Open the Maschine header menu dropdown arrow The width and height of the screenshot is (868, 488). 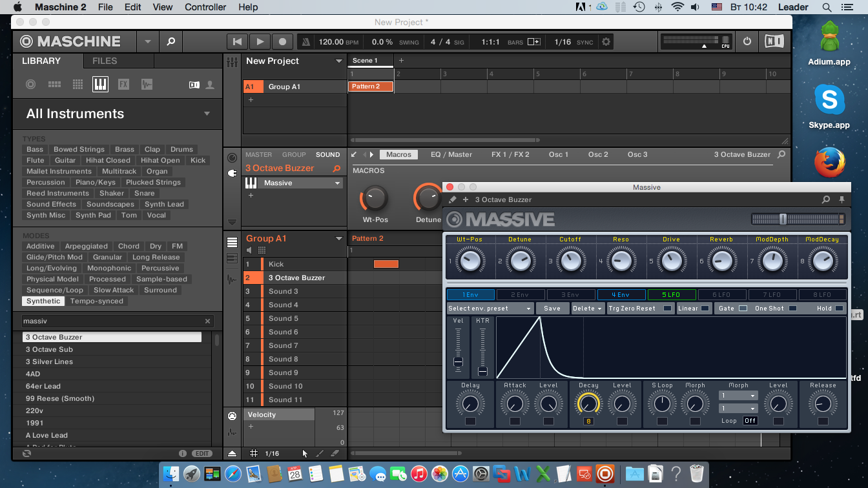147,42
